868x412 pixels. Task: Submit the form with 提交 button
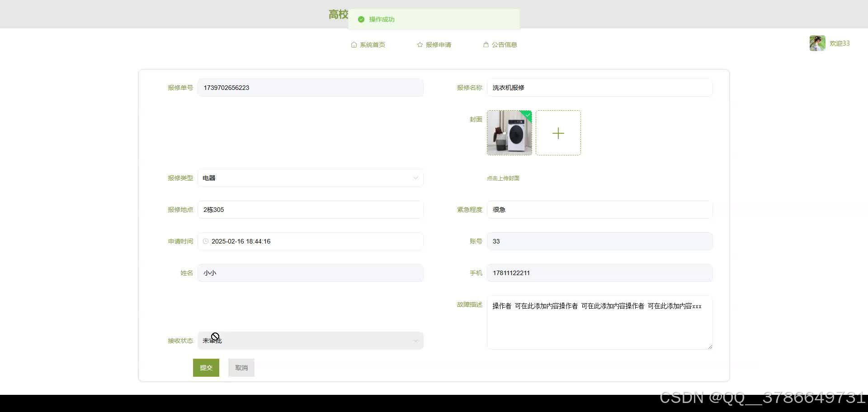tap(206, 367)
